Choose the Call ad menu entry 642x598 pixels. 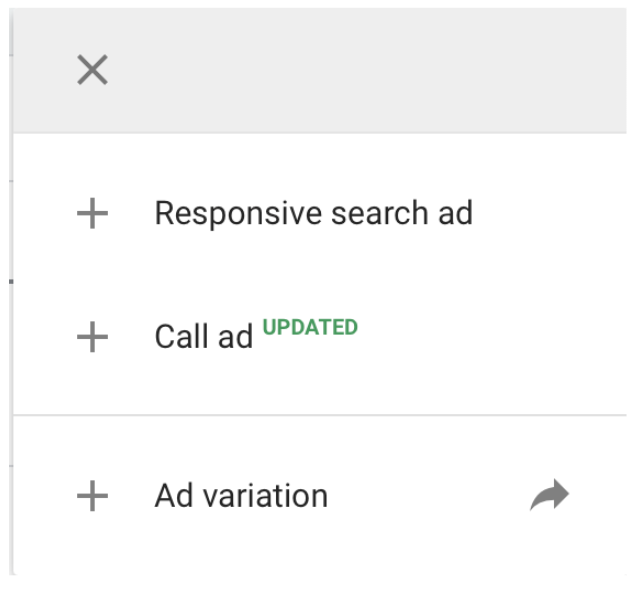tap(203, 337)
